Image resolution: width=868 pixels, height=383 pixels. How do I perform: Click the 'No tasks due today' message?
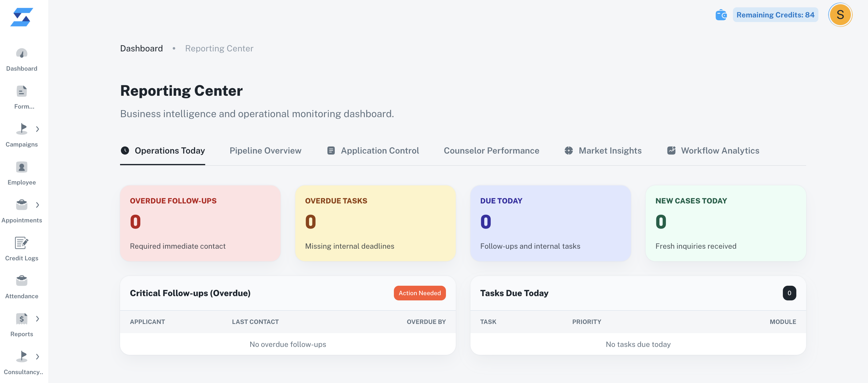pos(638,344)
